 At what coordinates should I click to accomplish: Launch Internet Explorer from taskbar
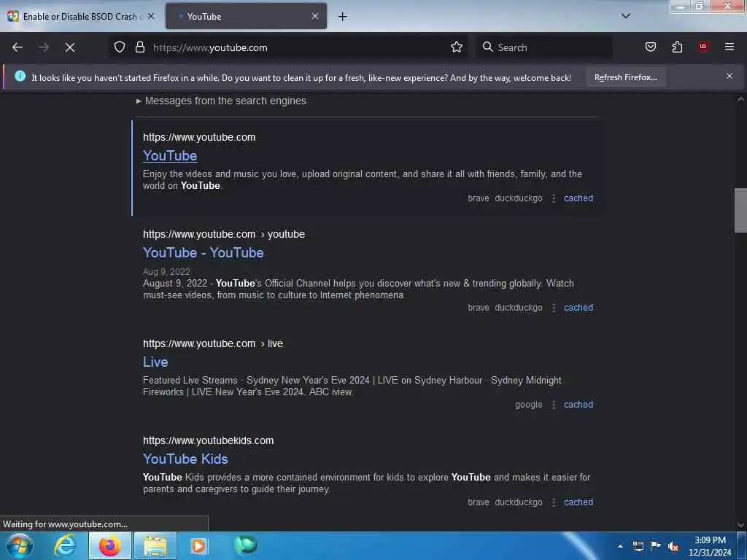(x=65, y=545)
